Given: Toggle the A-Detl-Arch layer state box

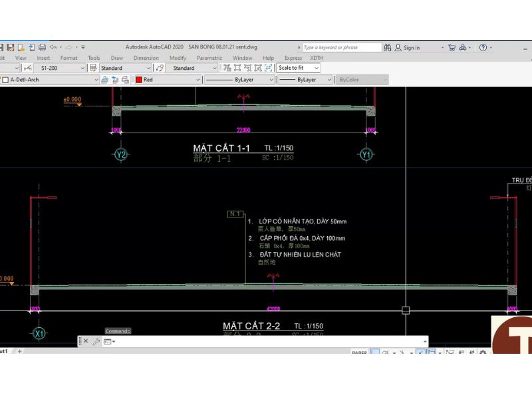Looking at the screenshot, I should [x=5, y=80].
